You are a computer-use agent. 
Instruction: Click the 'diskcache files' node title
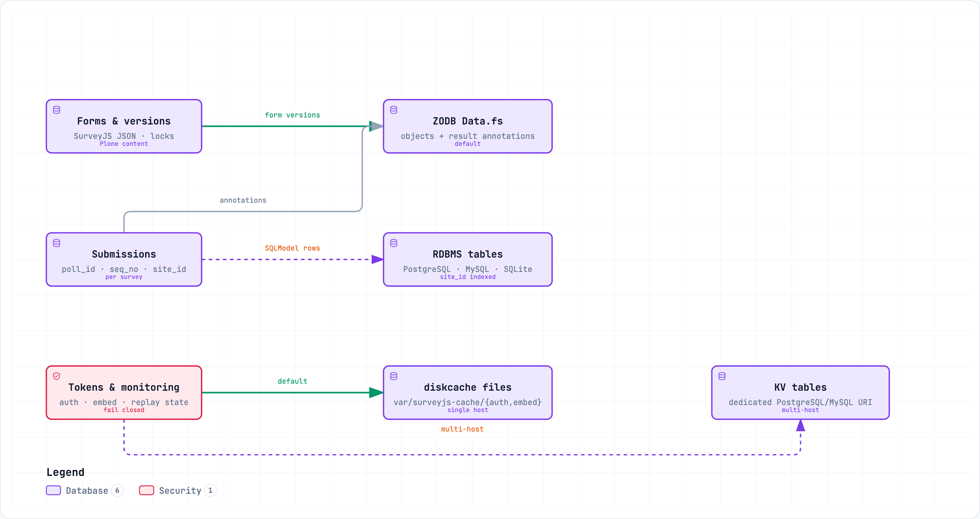[468, 387]
